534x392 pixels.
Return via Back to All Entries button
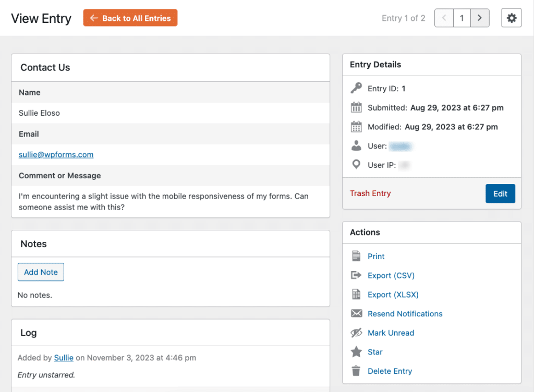[x=130, y=18]
